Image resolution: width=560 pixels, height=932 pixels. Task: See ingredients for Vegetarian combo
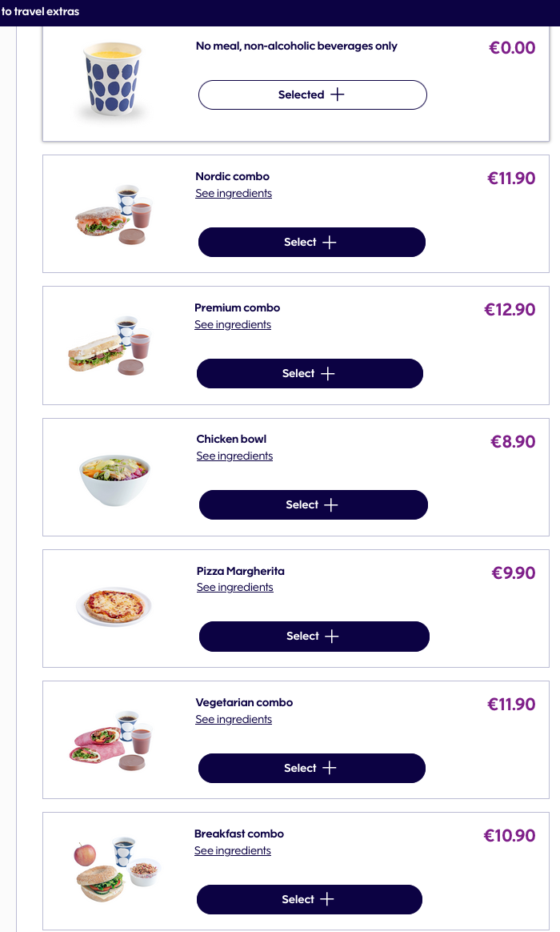click(x=234, y=720)
